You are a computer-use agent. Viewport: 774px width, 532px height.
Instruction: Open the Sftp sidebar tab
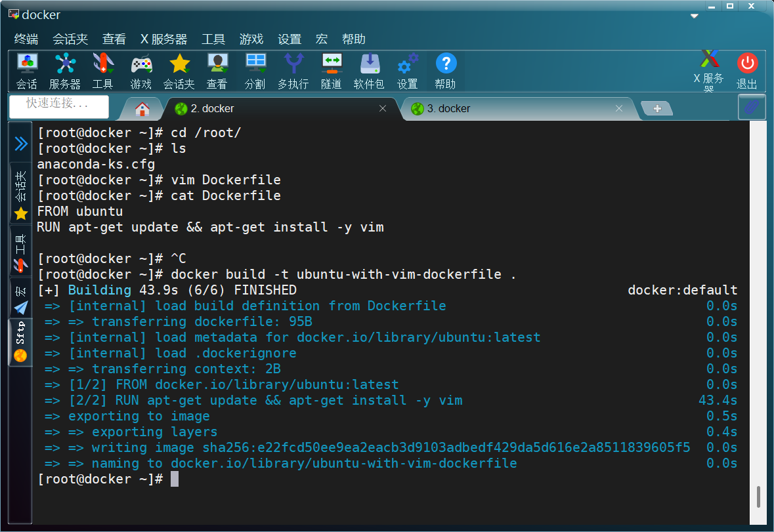click(x=20, y=342)
